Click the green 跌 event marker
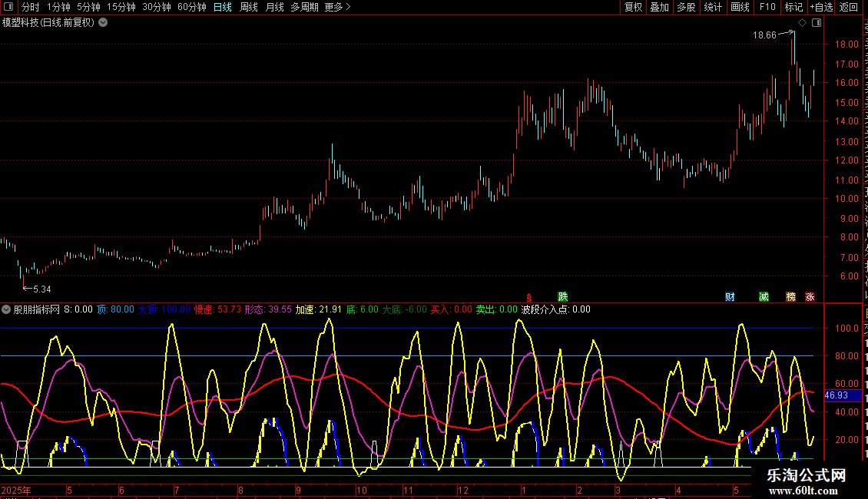Screen dimensions: 868x499 562,297
